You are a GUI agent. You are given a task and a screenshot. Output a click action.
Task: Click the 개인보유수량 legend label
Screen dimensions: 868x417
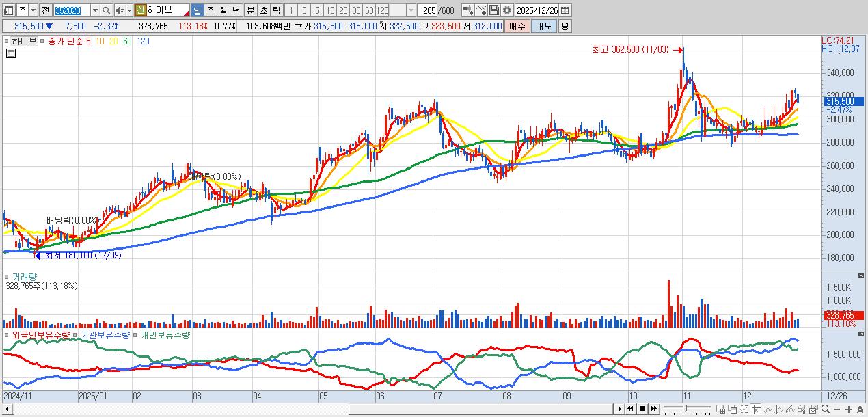[165, 335]
